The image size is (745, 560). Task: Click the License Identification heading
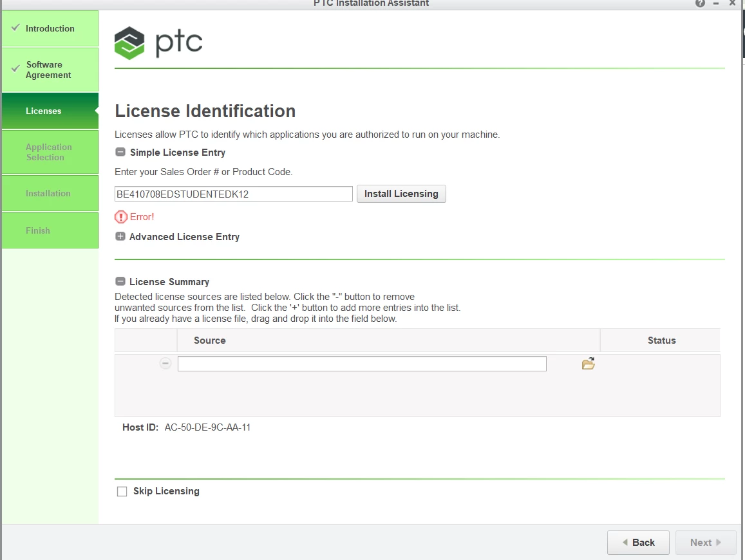click(205, 111)
